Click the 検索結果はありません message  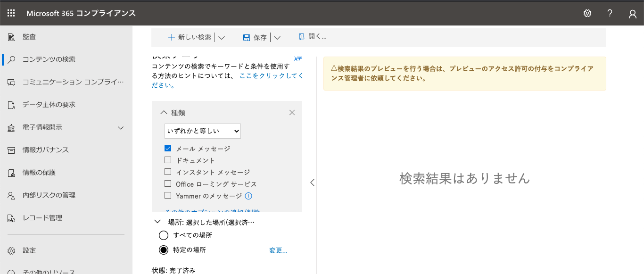coord(465,178)
